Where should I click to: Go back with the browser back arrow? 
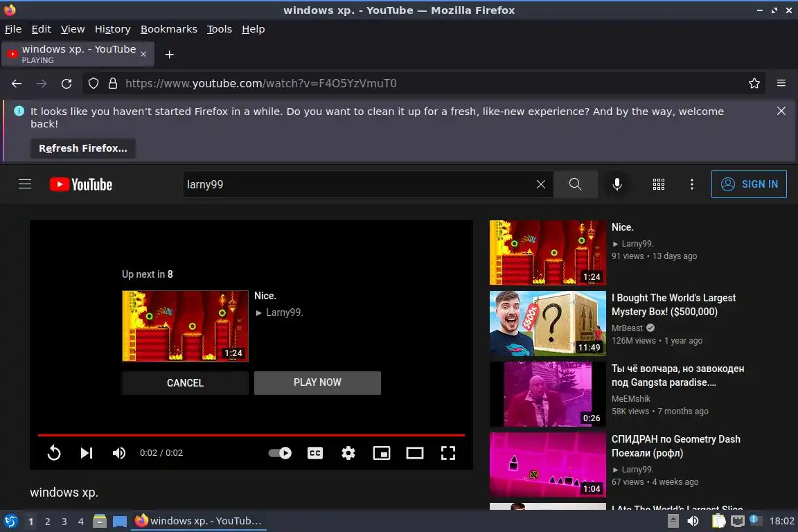17,84
